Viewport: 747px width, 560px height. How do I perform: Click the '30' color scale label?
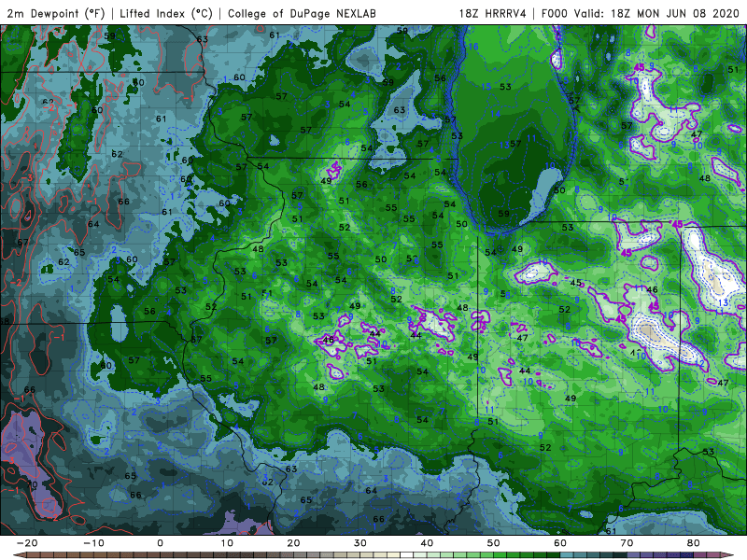(x=360, y=543)
